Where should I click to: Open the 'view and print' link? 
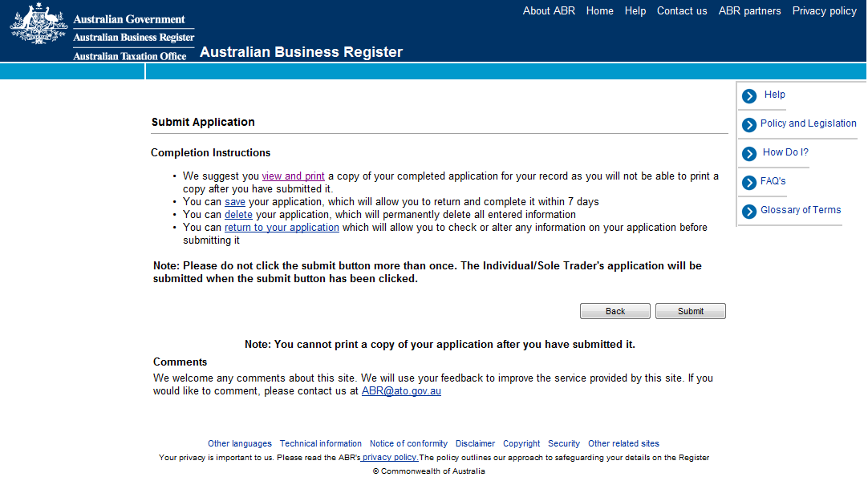[x=293, y=176]
